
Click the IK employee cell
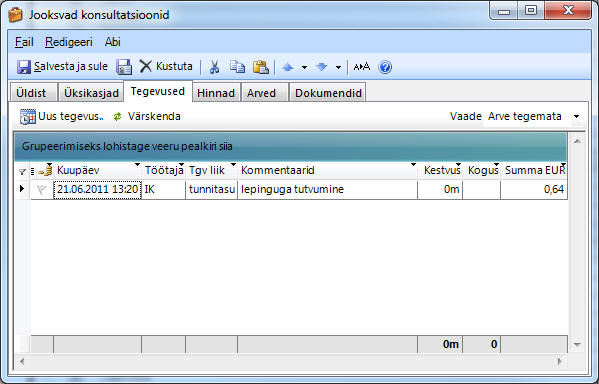pos(164,190)
